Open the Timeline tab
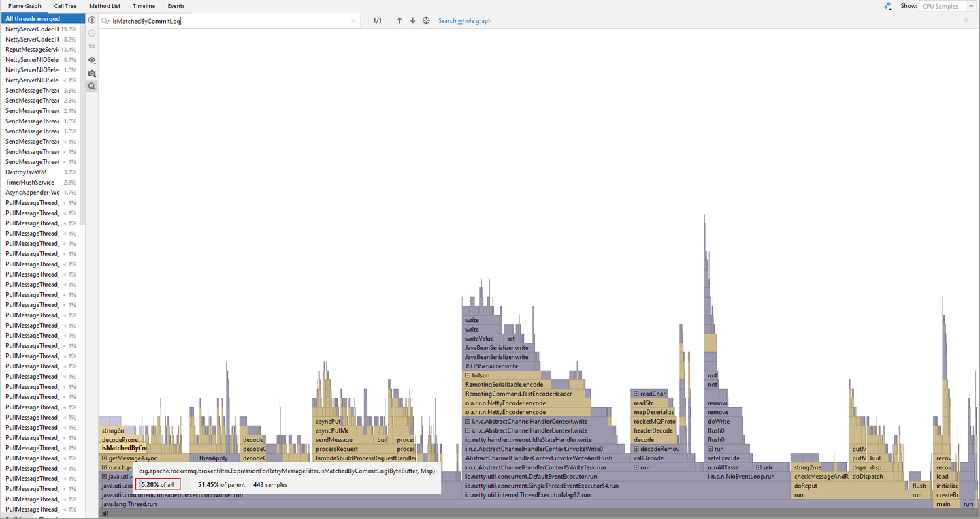 144,6
